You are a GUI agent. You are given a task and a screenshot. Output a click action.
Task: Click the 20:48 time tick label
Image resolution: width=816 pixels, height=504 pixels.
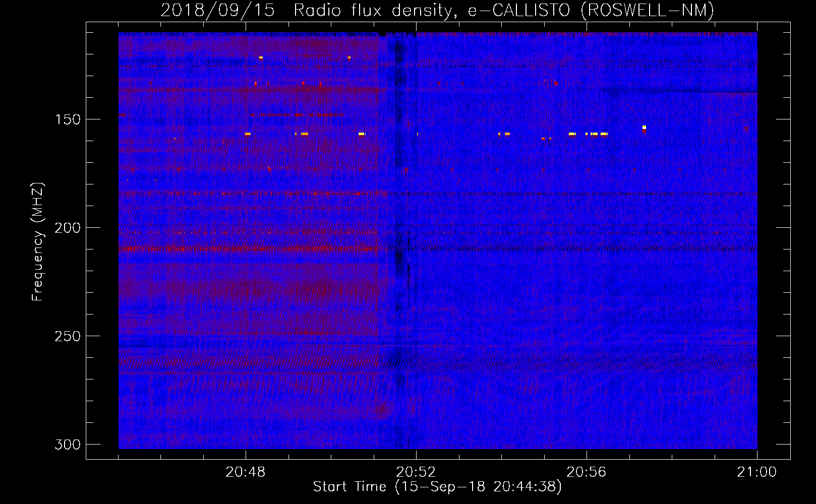[246, 472]
